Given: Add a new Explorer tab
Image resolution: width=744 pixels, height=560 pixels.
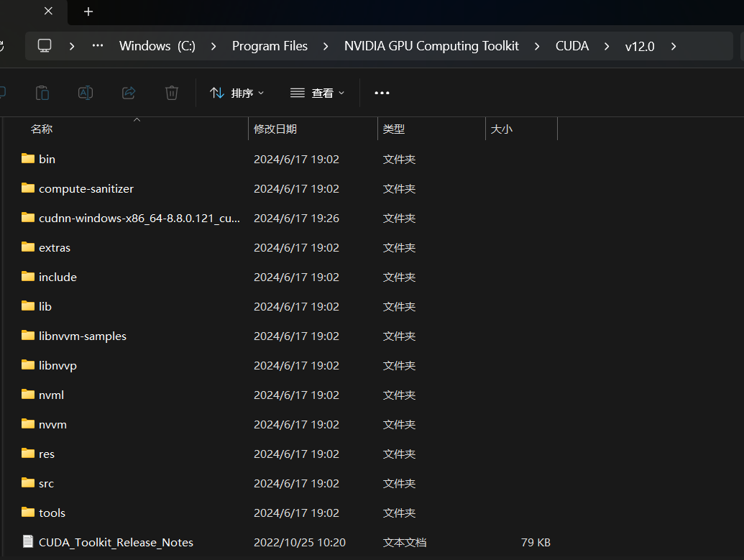Looking at the screenshot, I should click(x=88, y=12).
